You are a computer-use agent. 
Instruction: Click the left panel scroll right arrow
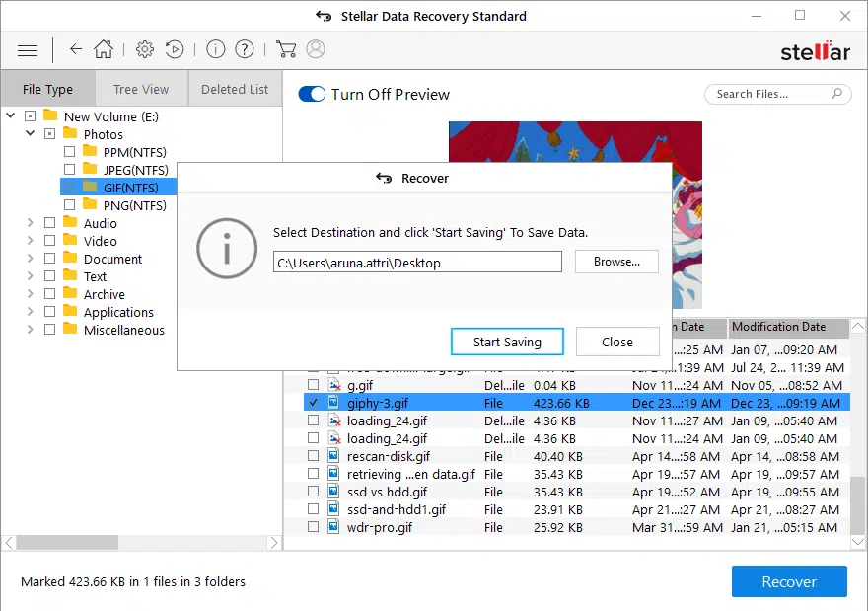coord(273,542)
